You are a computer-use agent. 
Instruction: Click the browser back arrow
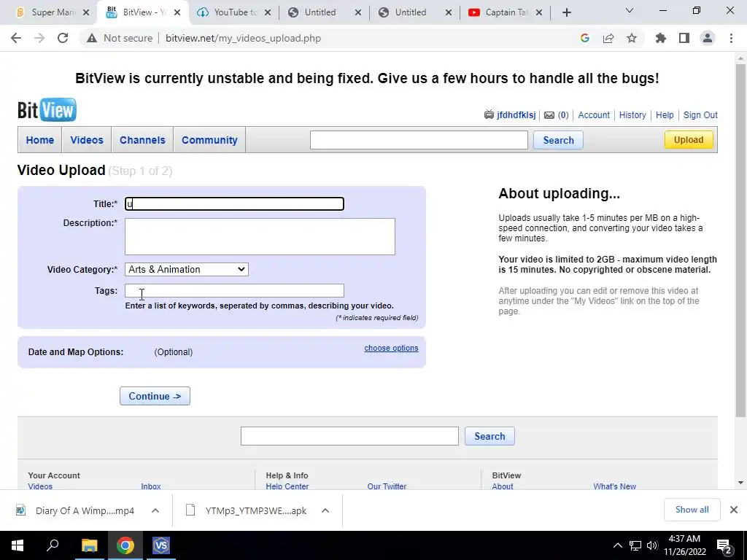tap(16, 38)
